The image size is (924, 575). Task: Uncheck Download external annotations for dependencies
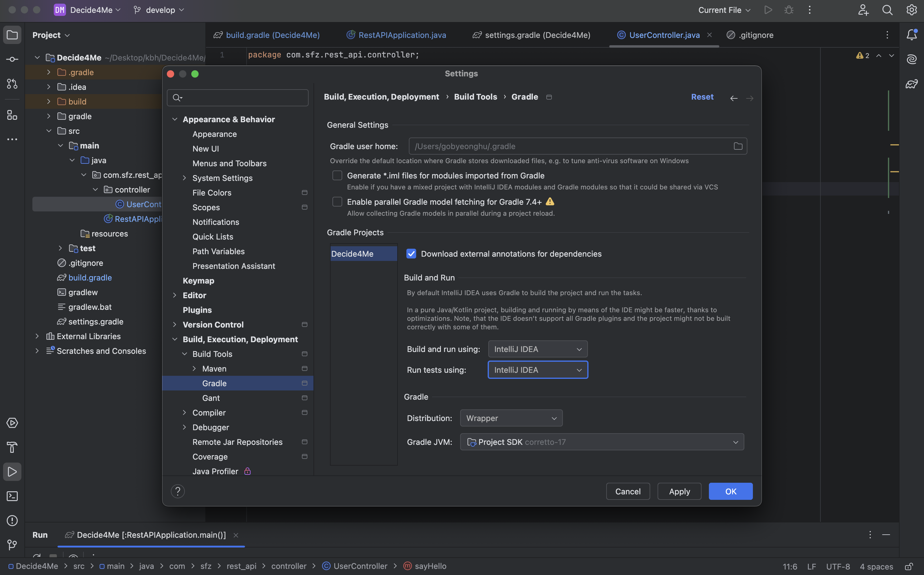click(x=411, y=254)
